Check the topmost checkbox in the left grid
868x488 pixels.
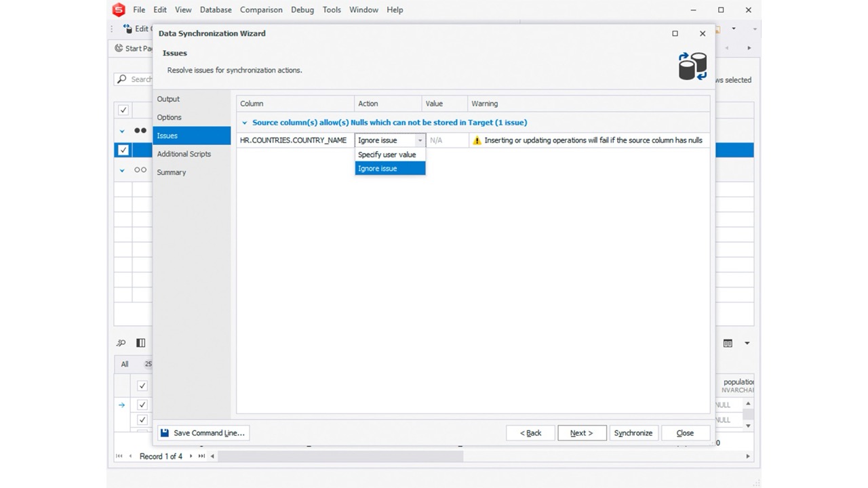(123, 110)
